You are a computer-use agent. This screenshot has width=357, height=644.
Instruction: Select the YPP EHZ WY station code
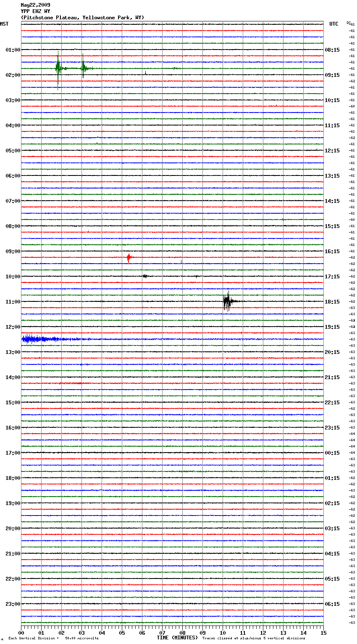tap(35, 11)
